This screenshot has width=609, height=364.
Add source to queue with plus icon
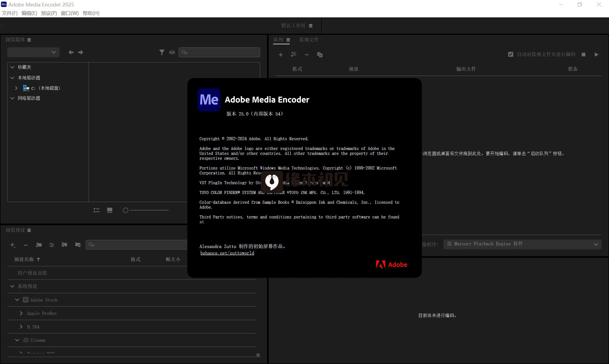coord(281,55)
